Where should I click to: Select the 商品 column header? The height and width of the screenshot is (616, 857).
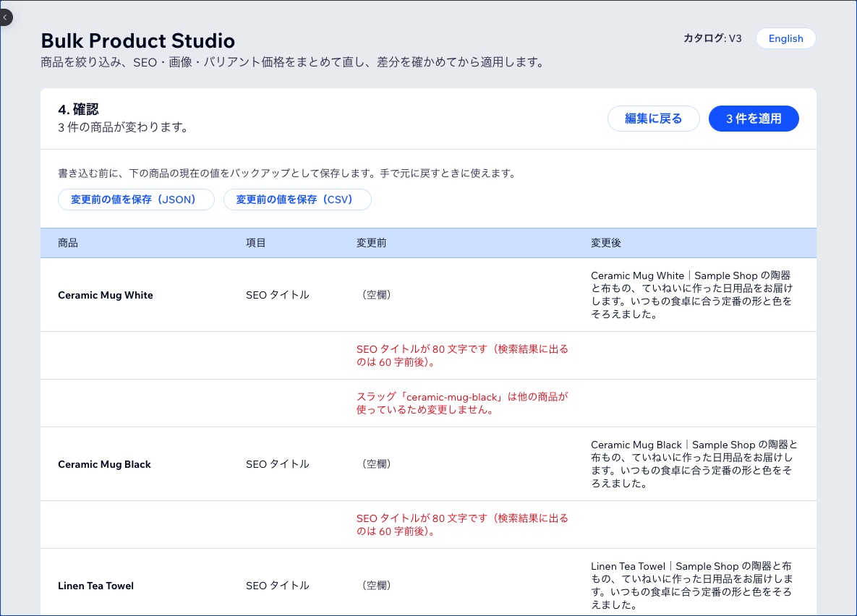pyautogui.click(x=68, y=243)
